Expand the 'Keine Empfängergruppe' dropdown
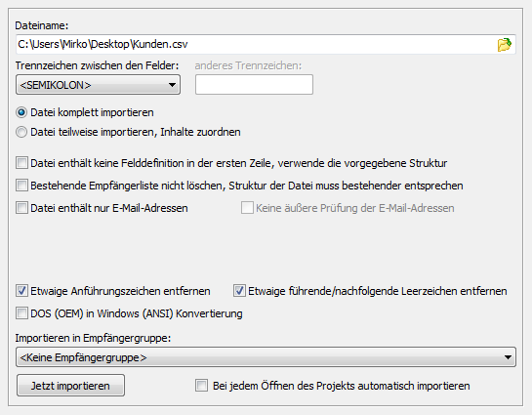Viewport: 532px width, 415px height. coord(266,357)
